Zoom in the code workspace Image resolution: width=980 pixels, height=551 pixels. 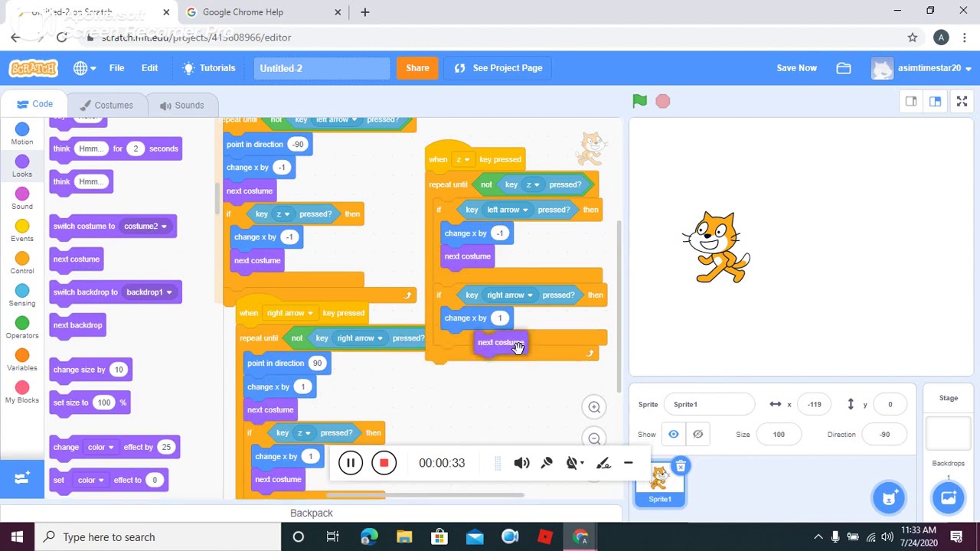tap(594, 407)
